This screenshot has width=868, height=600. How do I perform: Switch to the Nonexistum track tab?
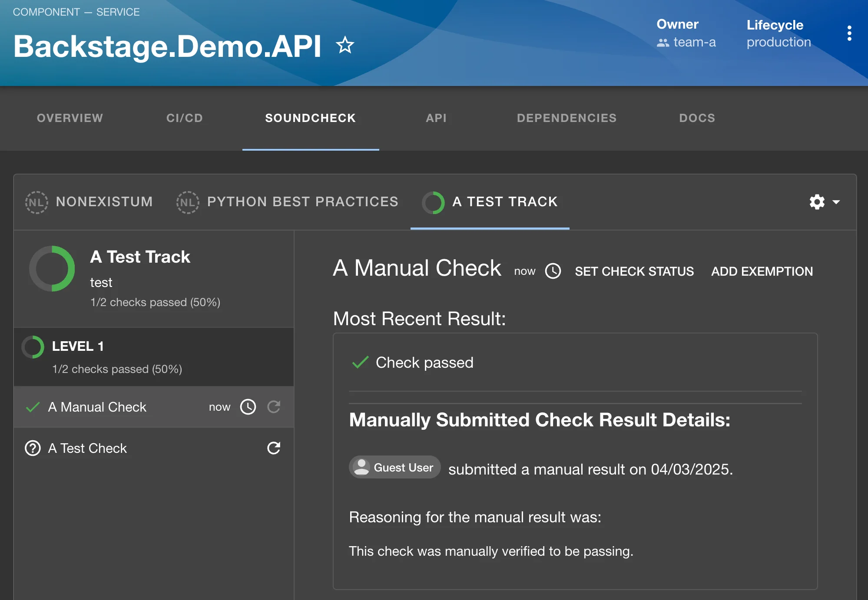(x=89, y=202)
